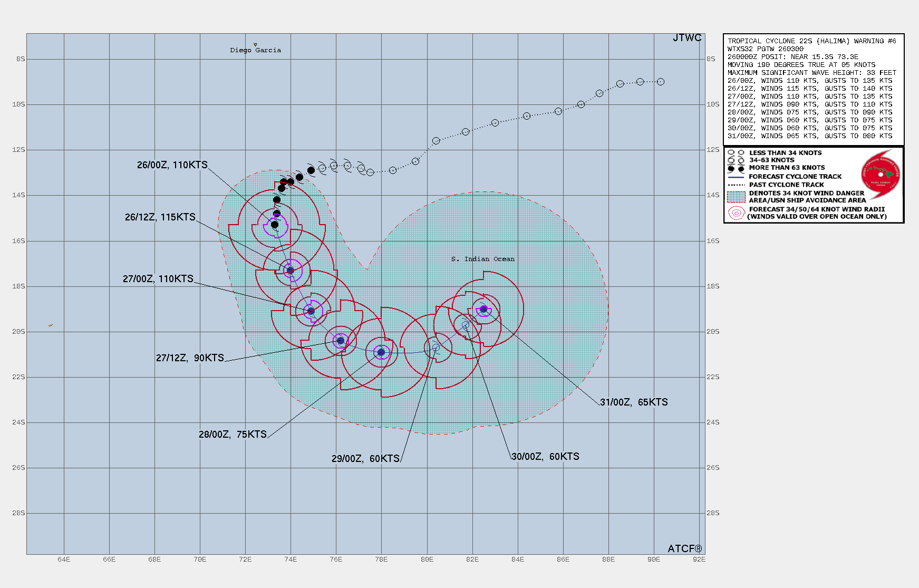Select the forecast cyclone track line legend sample
The height and width of the screenshot is (588, 919).
[x=736, y=177]
